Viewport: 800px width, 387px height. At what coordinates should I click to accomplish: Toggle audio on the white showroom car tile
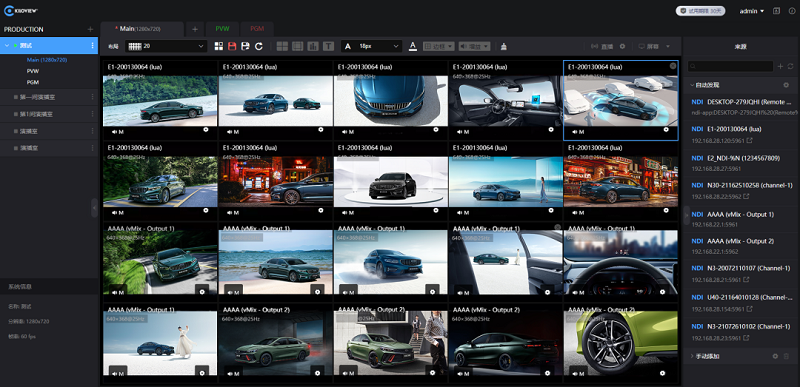pyautogui.click(x=348, y=213)
